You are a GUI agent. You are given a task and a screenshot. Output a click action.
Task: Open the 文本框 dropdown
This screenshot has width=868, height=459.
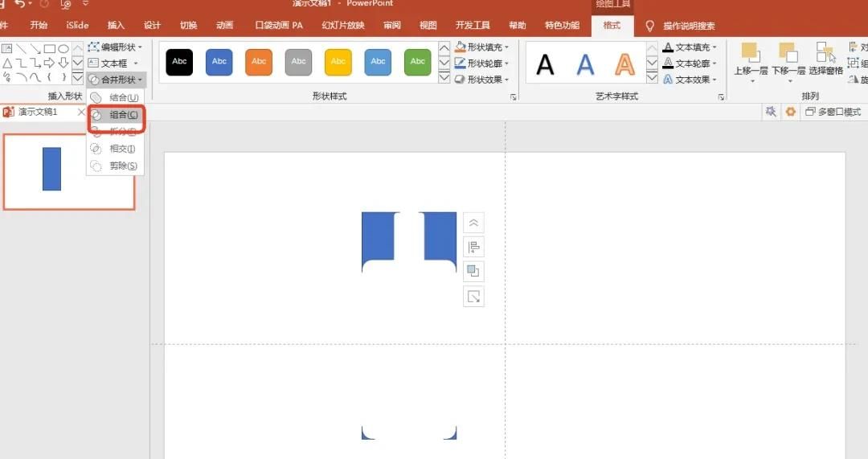(x=113, y=64)
